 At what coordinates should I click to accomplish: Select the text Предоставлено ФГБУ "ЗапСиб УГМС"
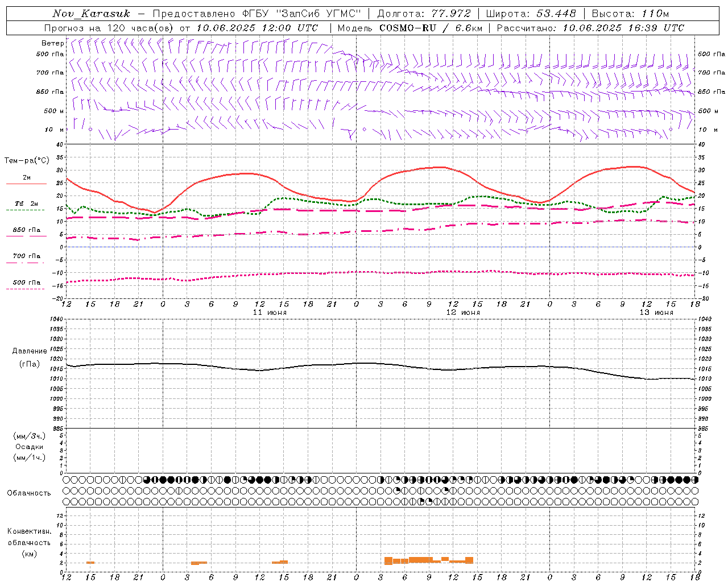click(x=257, y=14)
